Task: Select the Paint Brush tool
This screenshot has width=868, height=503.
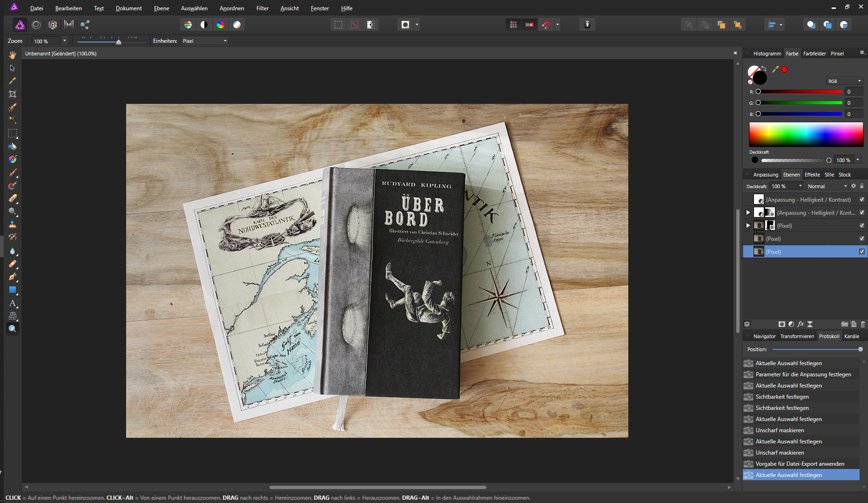Action: click(x=13, y=173)
